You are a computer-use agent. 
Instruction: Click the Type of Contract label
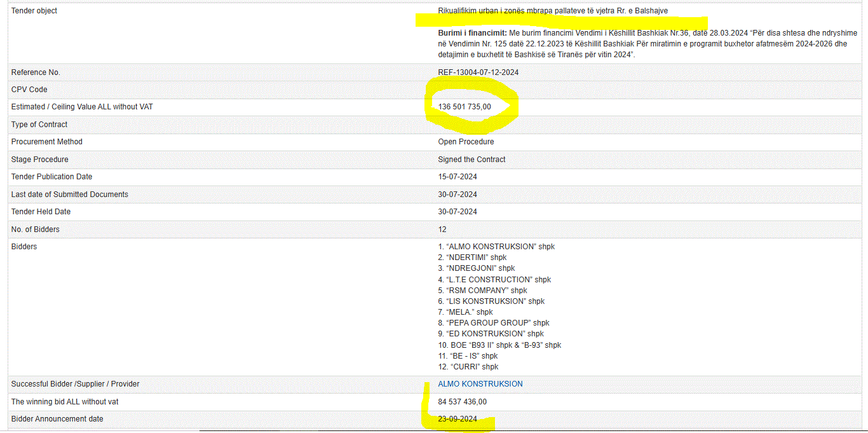[39, 125]
